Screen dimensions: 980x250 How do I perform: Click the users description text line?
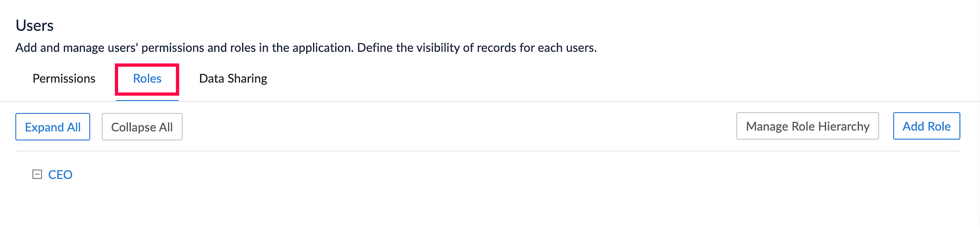coord(306,48)
